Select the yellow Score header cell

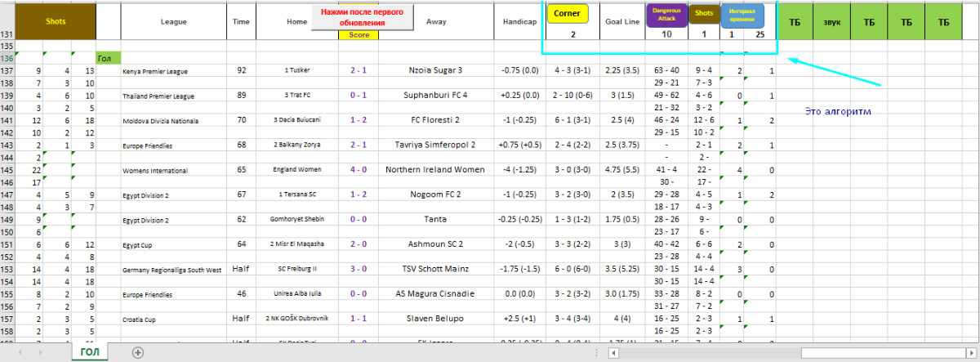point(359,35)
